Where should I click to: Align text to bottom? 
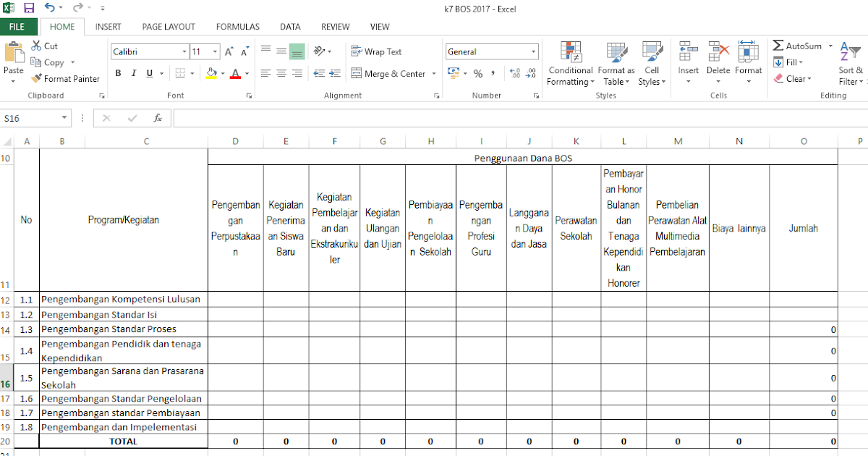pyautogui.click(x=297, y=51)
